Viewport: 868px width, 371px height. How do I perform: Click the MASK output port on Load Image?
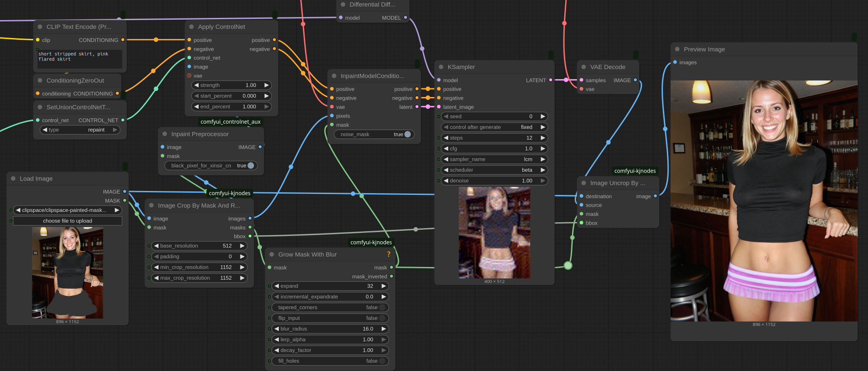tap(125, 201)
